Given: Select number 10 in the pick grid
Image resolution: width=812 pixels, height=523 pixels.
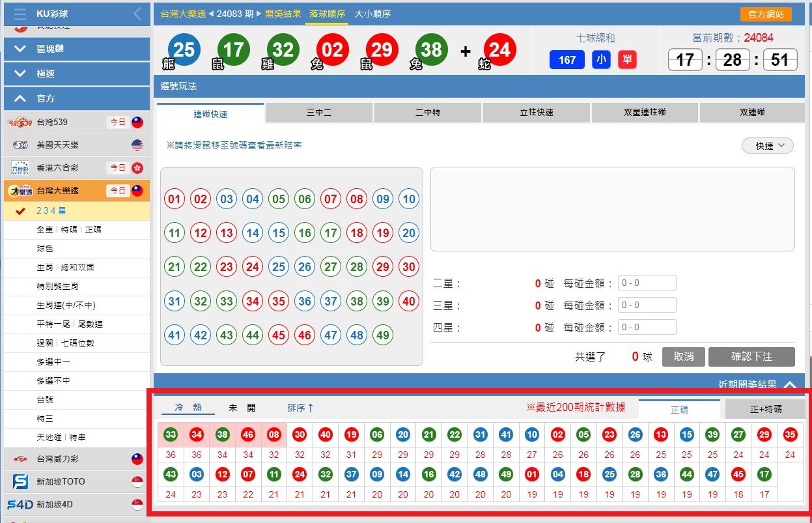Looking at the screenshot, I should (x=409, y=199).
